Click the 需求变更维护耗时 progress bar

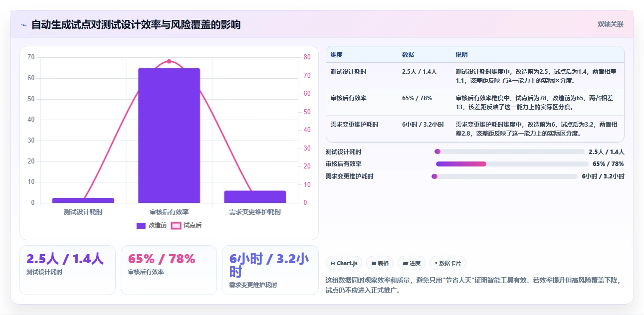click(504, 176)
